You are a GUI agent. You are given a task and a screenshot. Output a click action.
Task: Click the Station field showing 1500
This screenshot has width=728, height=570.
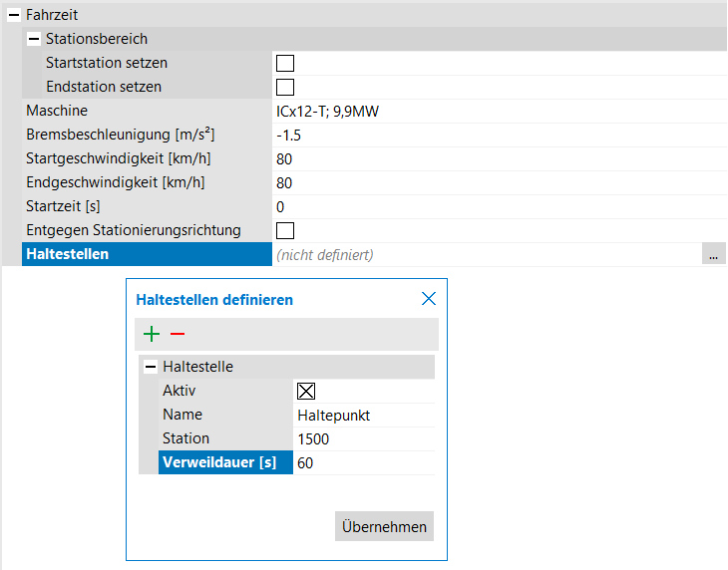coord(364,439)
